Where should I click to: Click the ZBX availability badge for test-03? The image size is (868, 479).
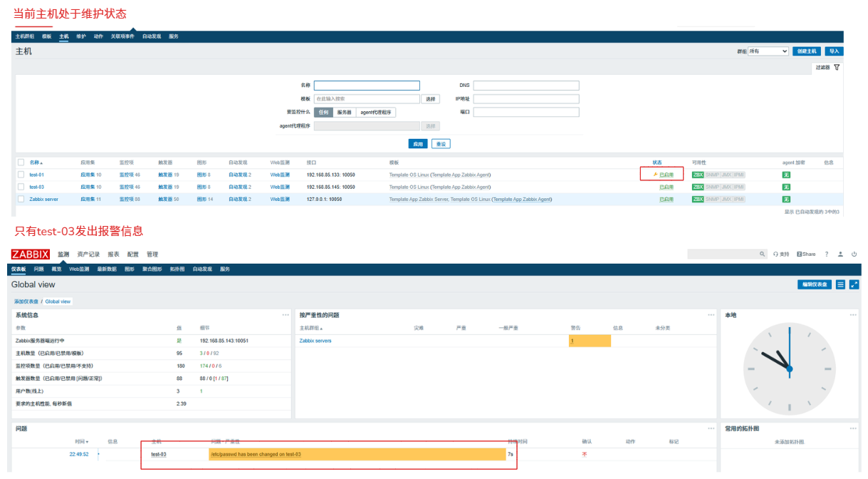tap(698, 187)
